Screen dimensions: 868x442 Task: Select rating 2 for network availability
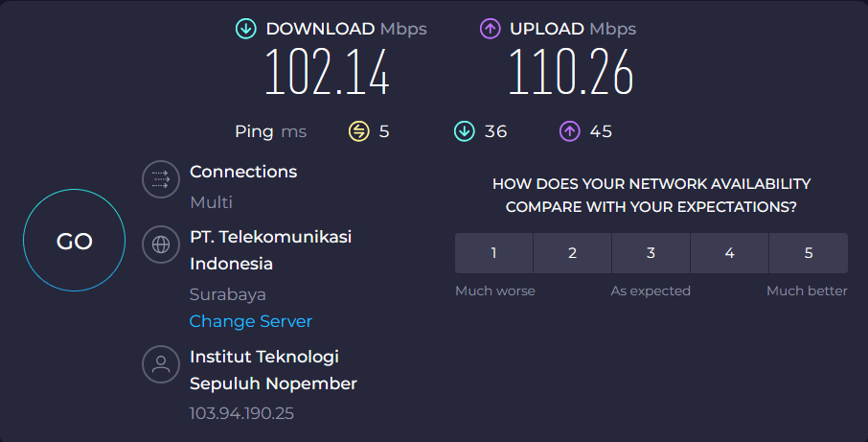(572, 253)
